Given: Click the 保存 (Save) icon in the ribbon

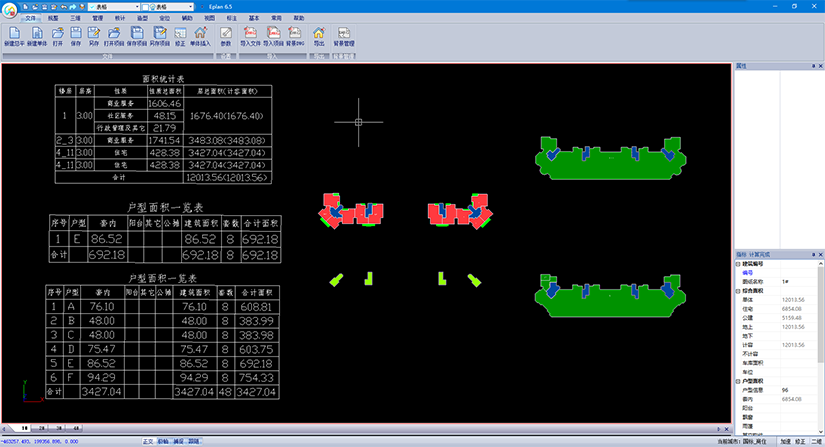Looking at the screenshot, I should pyautogui.click(x=77, y=37).
